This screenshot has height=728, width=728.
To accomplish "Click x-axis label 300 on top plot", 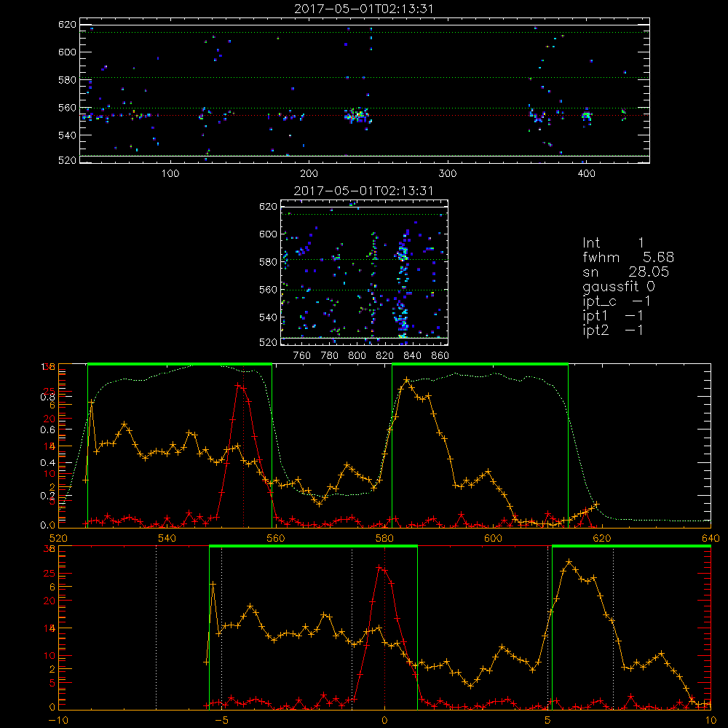I will (x=448, y=174).
